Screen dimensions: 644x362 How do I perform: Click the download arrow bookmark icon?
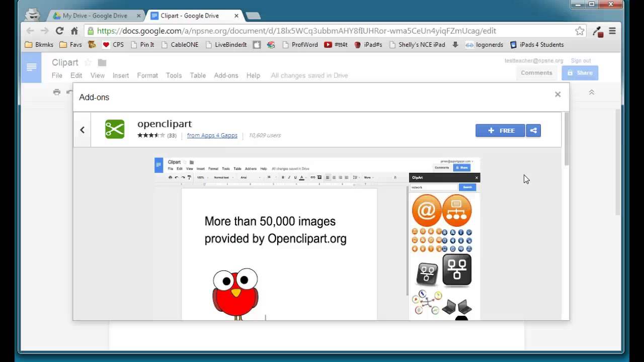[x=455, y=45]
